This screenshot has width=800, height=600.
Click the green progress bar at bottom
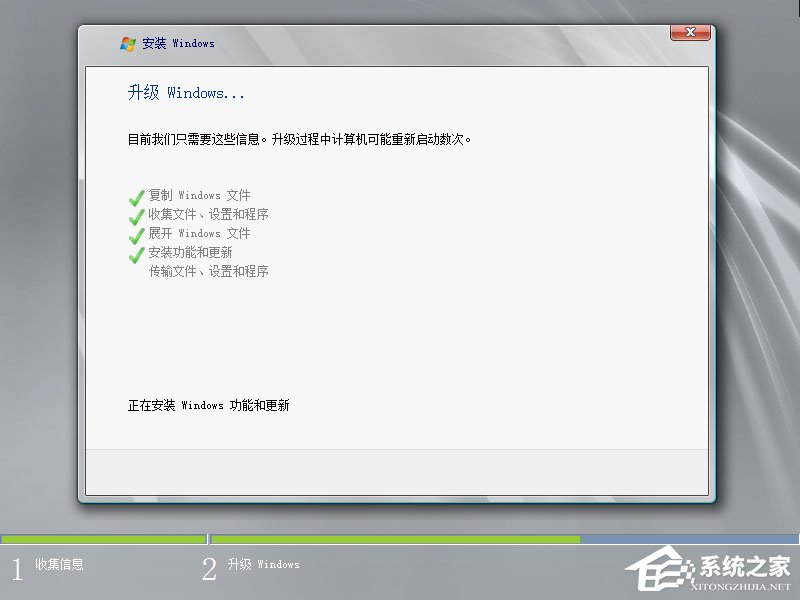point(300,539)
